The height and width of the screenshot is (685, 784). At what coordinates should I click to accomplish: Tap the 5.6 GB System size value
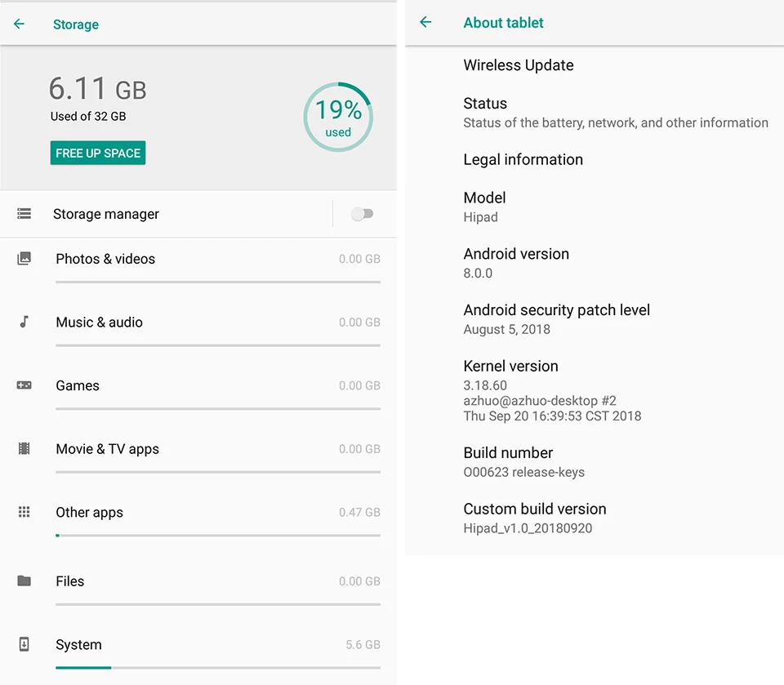tap(363, 644)
